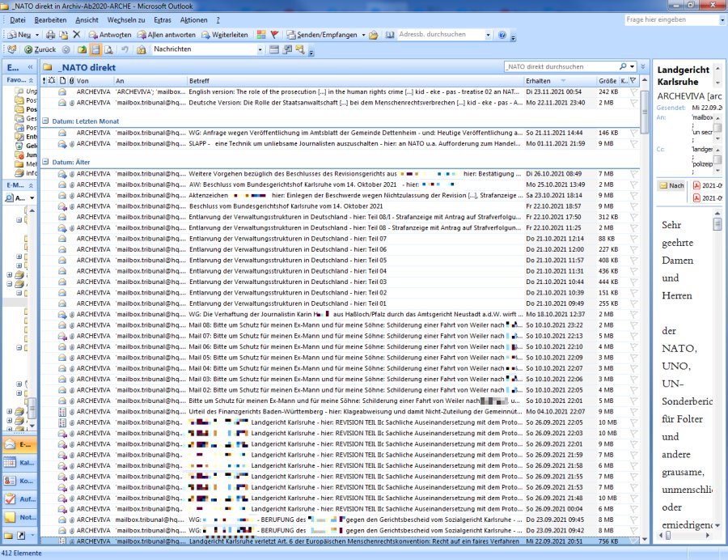This screenshot has height=560, width=728.
Task: Toggle flag on 'Deutsche Version' message
Action: [633, 103]
